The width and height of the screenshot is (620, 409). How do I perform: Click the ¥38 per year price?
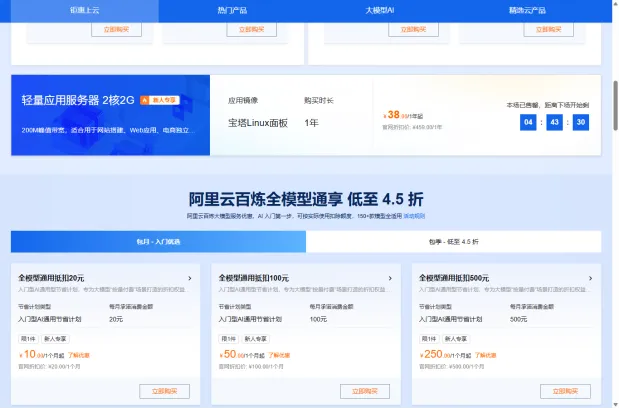pos(403,115)
